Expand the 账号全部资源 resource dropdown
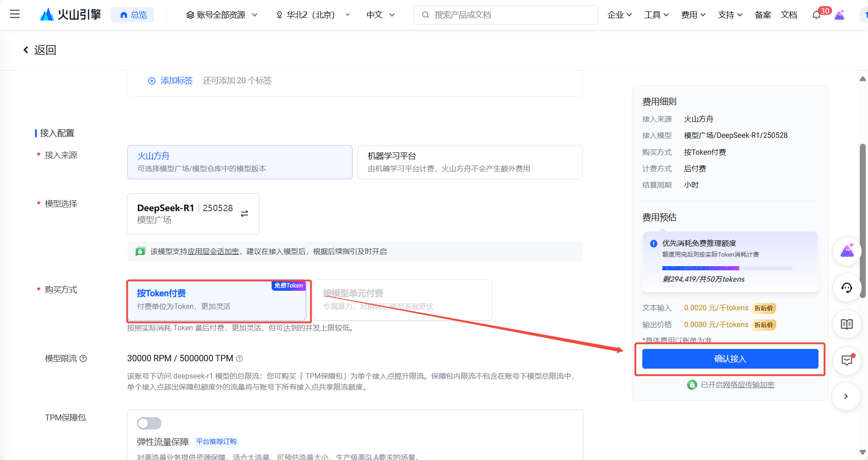The image size is (868, 460). 222,15
